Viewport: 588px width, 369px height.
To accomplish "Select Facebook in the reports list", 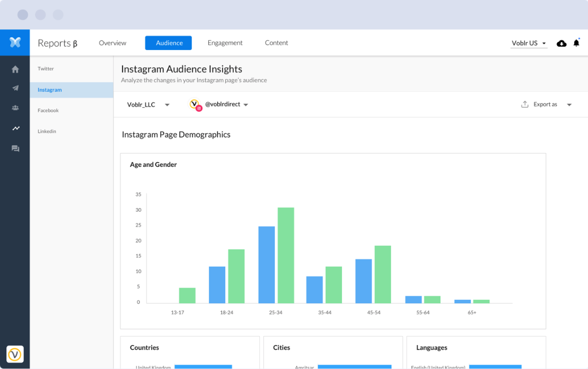I will tap(48, 110).
